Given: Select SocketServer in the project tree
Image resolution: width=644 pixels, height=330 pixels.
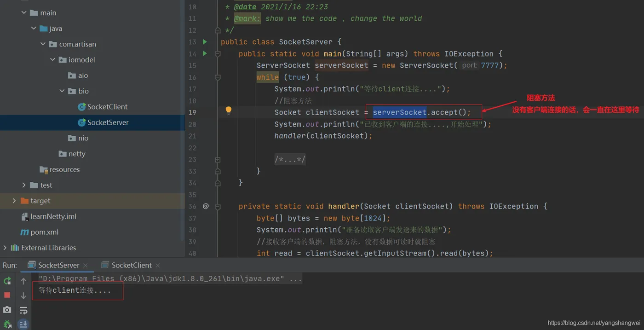Looking at the screenshot, I should coord(92,122).
